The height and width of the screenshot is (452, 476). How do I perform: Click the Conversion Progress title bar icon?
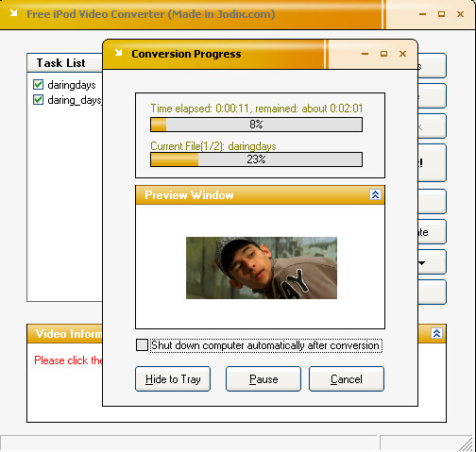[118, 53]
